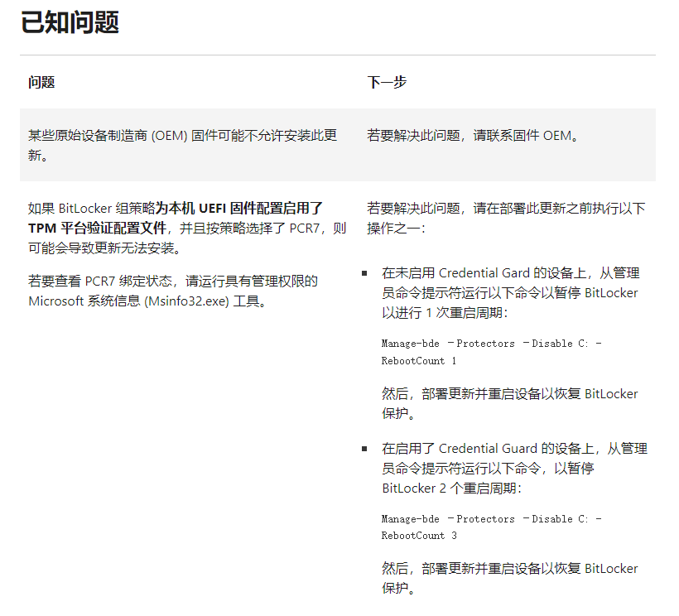Click the text 以进行 1 次重启周期：
This screenshot has height=616, width=679.
tap(445, 312)
